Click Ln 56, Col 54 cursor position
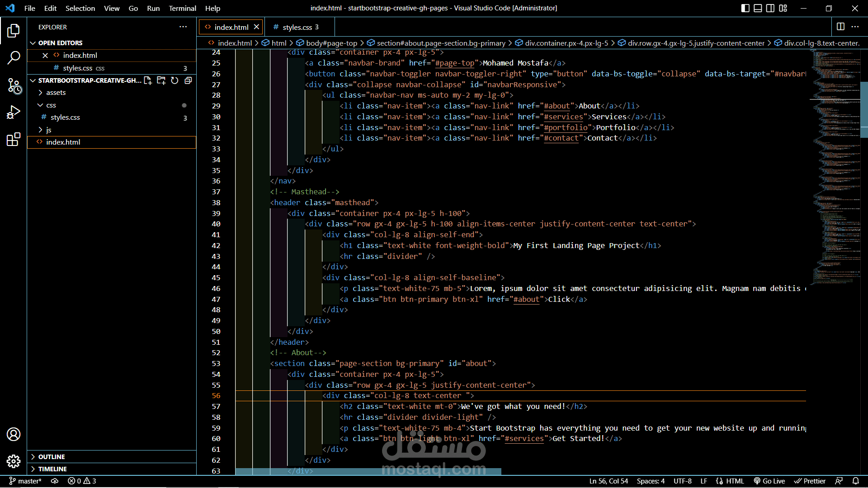Viewport: 868px width, 488px height. (x=609, y=481)
